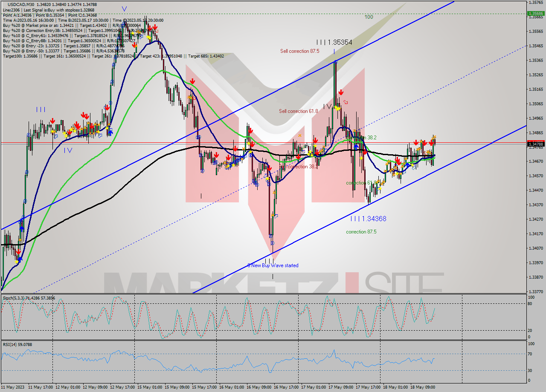Click the 1.34070 price axis label
This screenshot has width=546, height=392.
pos(536,248)
